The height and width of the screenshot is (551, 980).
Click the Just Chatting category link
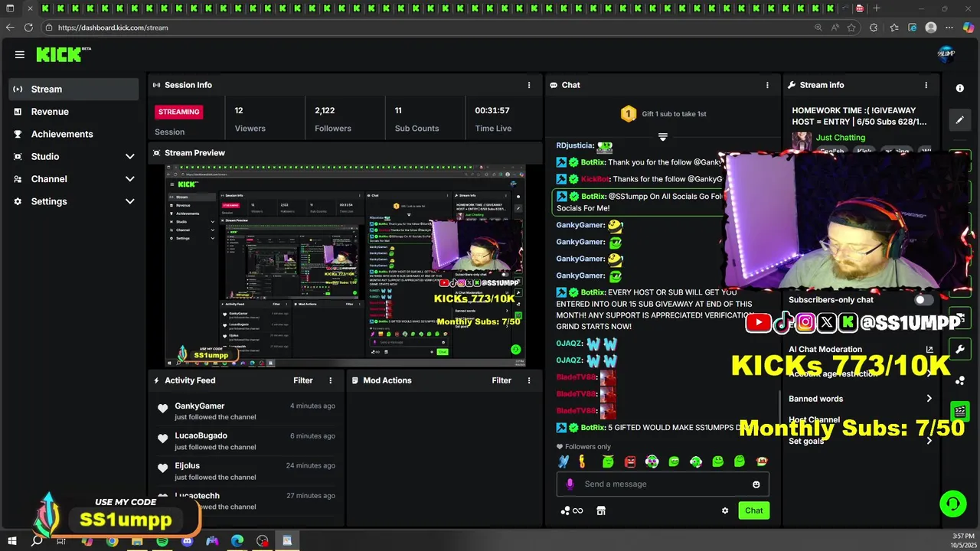[841, 138]
